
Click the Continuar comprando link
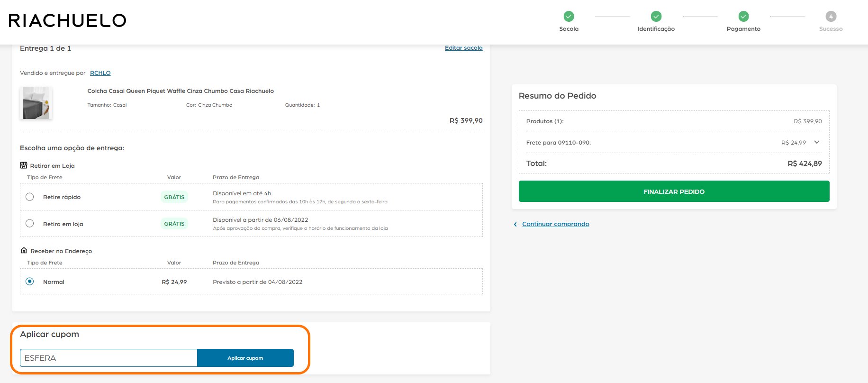(555, 224)
